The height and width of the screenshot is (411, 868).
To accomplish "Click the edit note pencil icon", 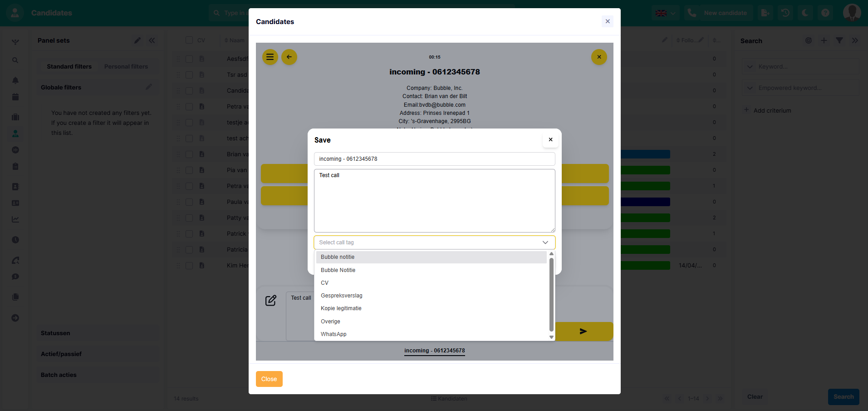I will [271, 300].
